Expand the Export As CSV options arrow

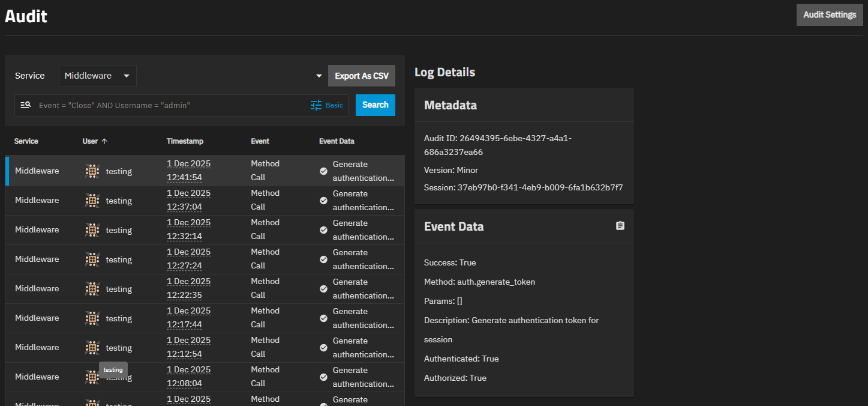(319, 76)
